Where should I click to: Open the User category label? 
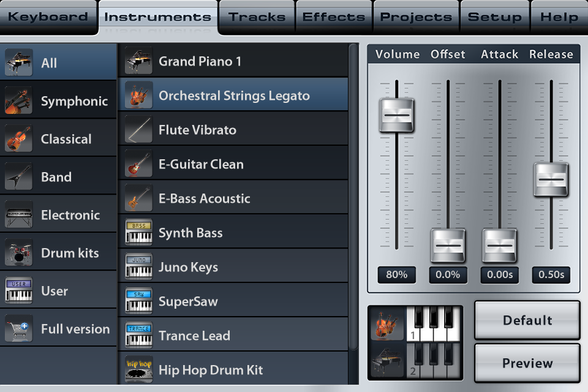click(55, 291)
